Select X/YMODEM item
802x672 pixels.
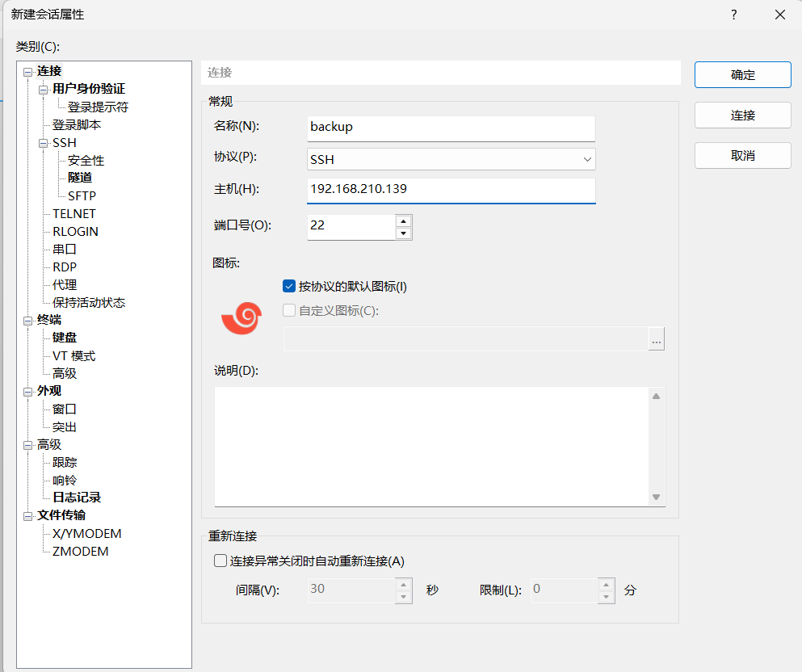87,533
